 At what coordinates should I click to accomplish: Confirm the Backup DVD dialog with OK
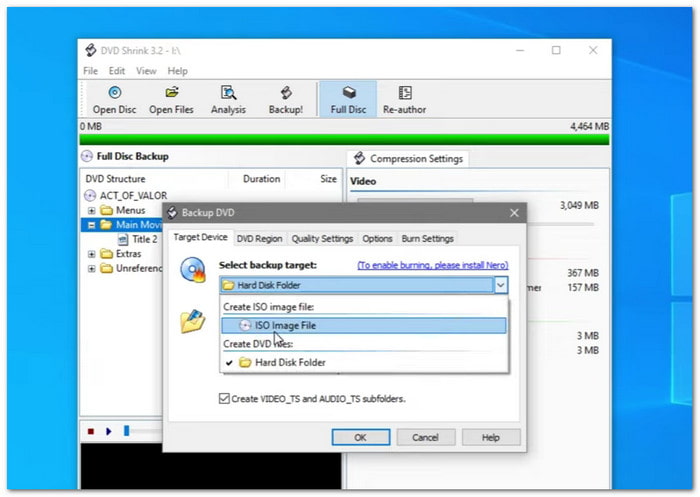[x=361, y=438]
